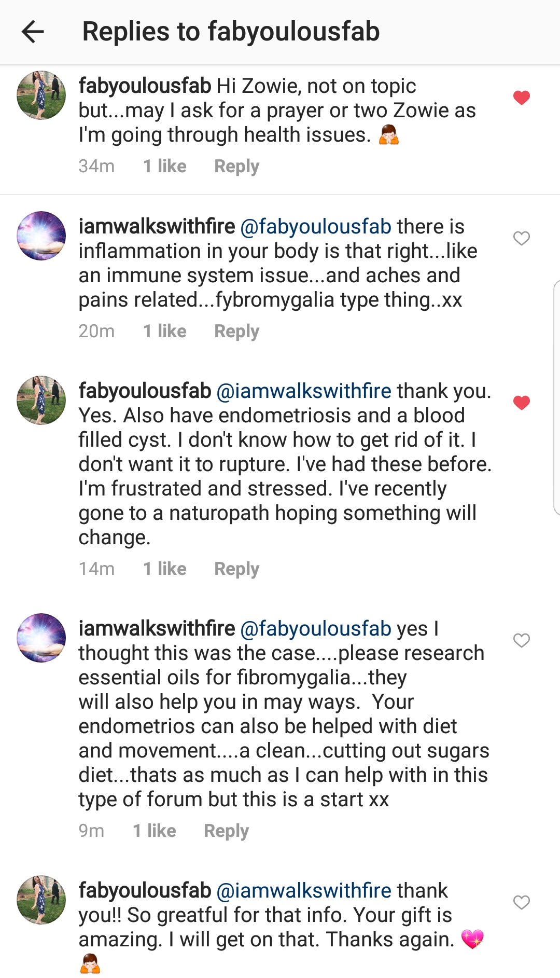560x978 pixels.
Task: Open @fabyoulousfab mention in 20m comment
Action: [x=316, y=227]
